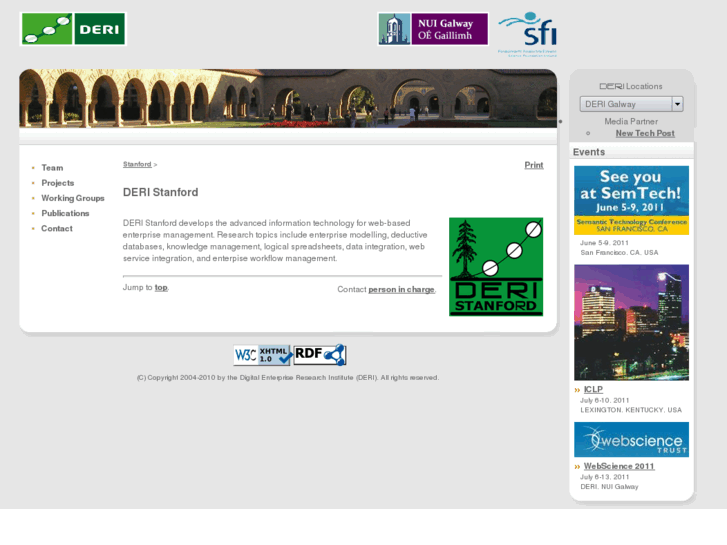Click the Stanford breadcrumb link

[x=137, y=164]
